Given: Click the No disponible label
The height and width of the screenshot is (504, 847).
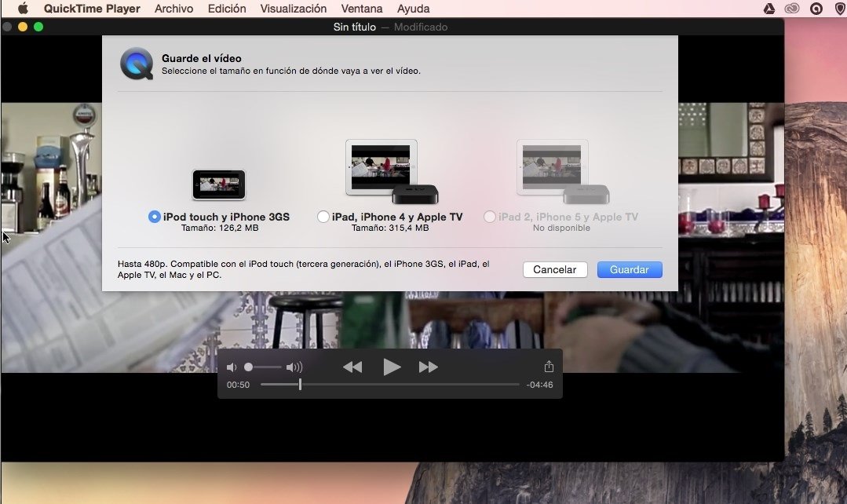Looking at the screenshot, I should click(x=561, y=228).
